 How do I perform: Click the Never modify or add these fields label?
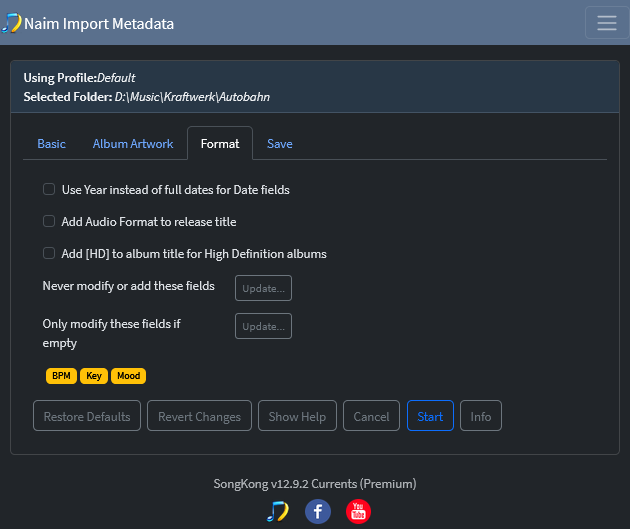point(129,286)
